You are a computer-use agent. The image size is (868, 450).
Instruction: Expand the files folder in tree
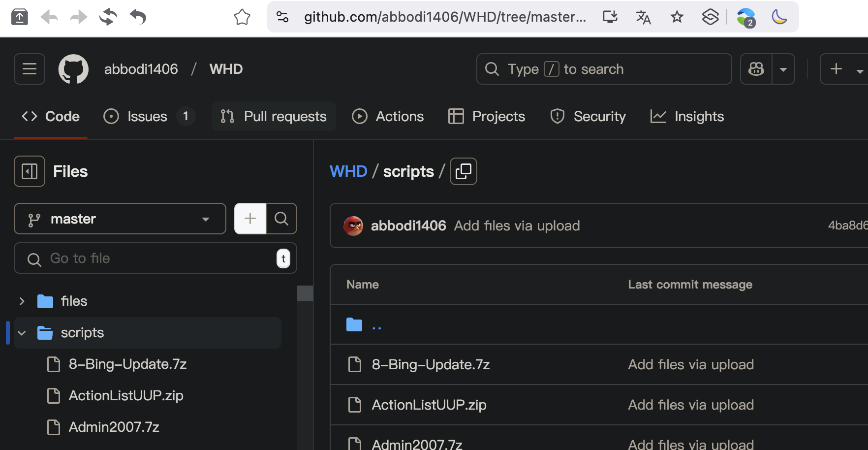pyautogui.click(x=22, y=301)
